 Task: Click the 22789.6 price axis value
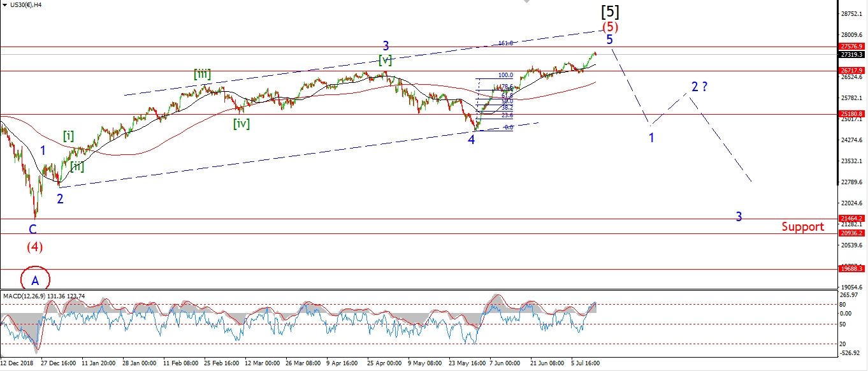coord(852,182)
